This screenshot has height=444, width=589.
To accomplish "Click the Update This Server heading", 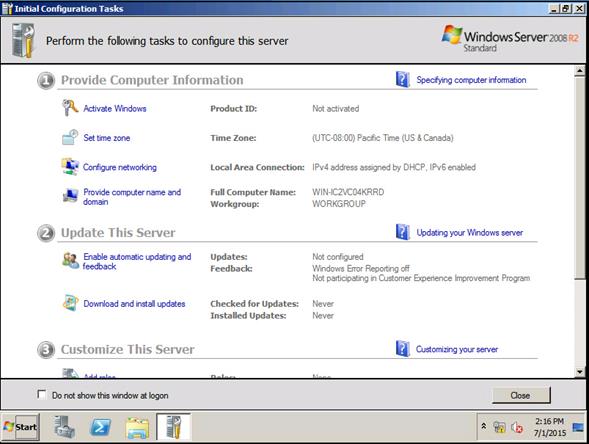I will pos(118,233).
